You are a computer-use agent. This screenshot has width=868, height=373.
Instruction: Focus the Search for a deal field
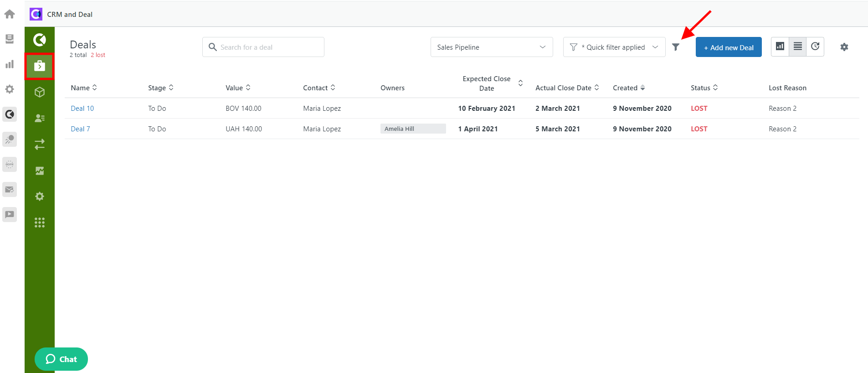pos(263,47)
